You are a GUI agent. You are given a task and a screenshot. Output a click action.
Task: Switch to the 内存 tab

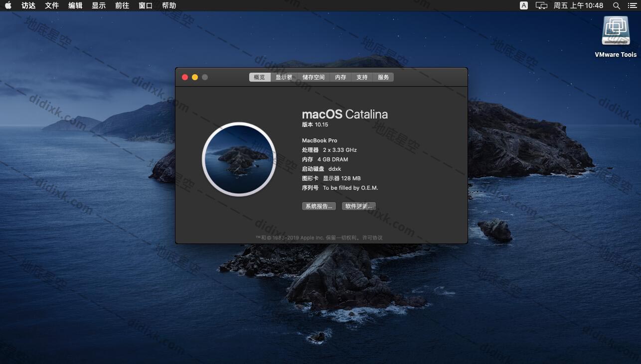(x=340, y=77)
